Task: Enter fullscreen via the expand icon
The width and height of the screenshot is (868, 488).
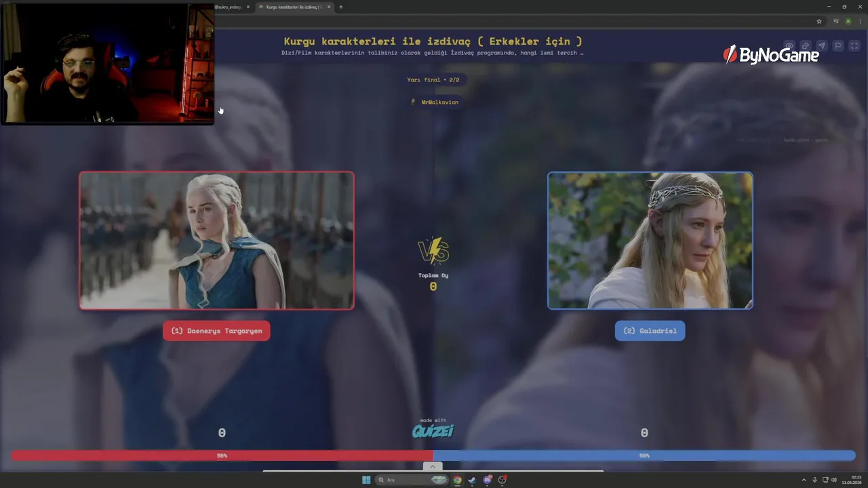Action: (854, 46)
